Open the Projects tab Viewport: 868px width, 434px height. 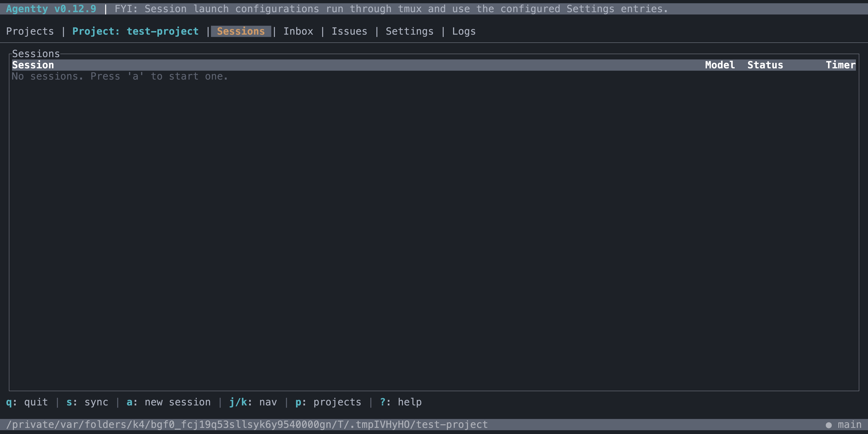click(30, 31)
